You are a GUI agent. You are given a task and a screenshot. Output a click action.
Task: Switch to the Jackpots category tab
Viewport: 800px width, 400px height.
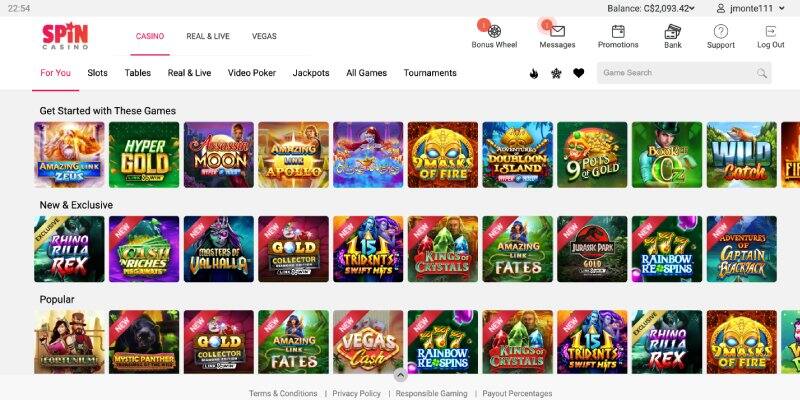pyautogui.click(x=311, y=73)
